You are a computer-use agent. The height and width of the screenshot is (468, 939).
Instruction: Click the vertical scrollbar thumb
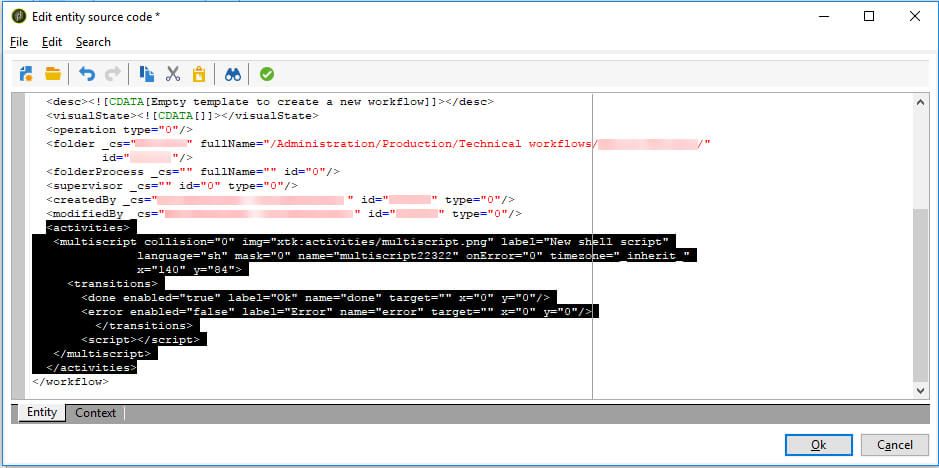pyautogui.click(x=920, y=295)
